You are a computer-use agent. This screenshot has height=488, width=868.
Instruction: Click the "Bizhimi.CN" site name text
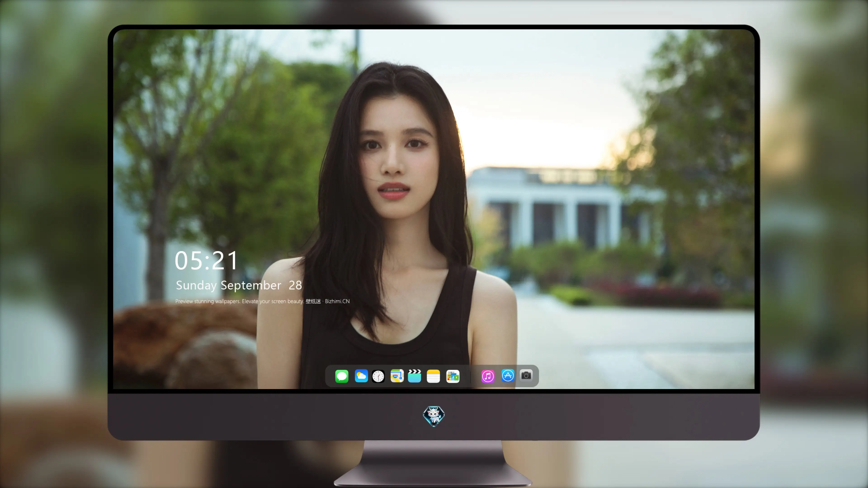click(337, 301)
